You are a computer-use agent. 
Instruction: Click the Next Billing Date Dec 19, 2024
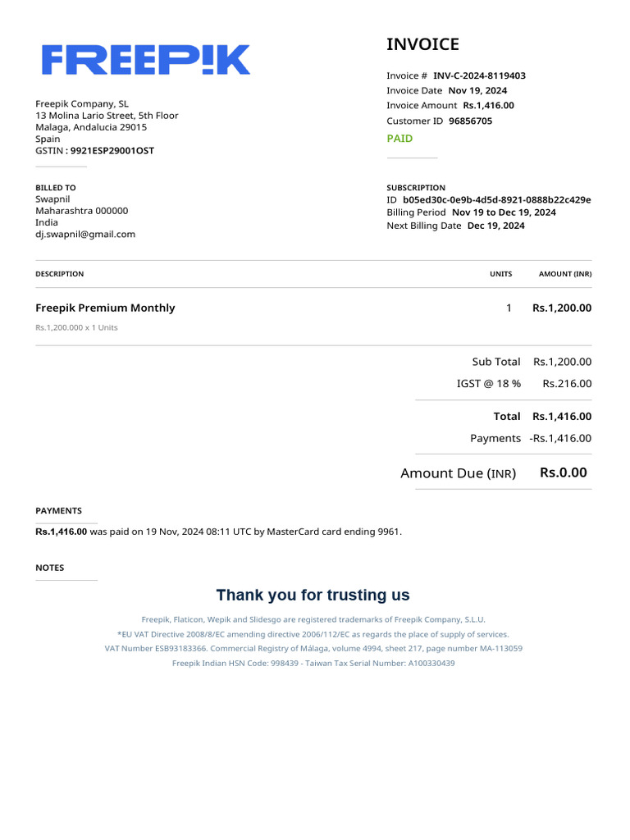click(495, 226)
